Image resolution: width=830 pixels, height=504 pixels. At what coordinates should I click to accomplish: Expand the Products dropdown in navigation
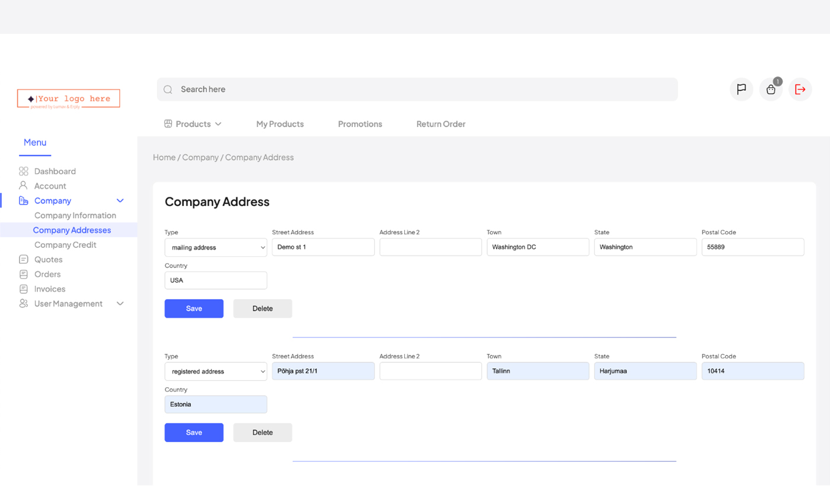coord(193,124)
